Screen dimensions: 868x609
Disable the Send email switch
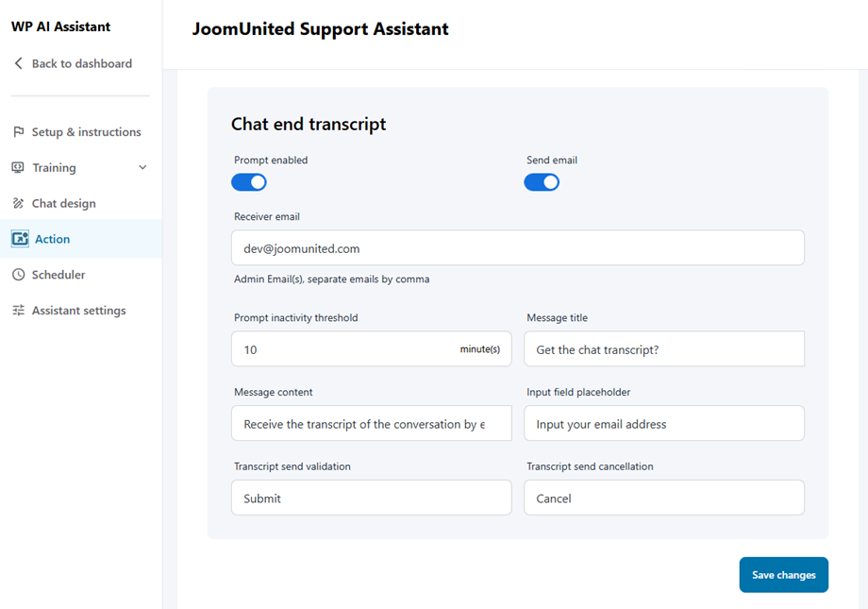542,182
